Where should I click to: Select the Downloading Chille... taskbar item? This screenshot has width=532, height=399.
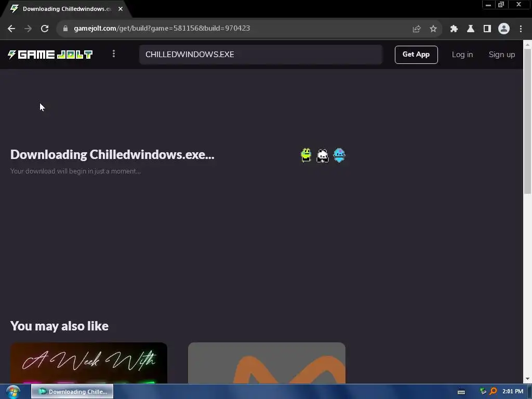(x=72, y=392)
